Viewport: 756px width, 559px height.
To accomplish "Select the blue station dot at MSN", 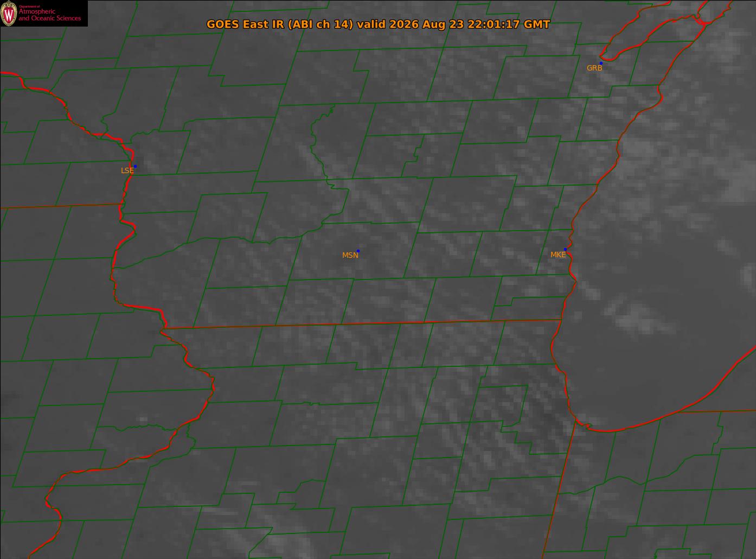I will (358, 251).
